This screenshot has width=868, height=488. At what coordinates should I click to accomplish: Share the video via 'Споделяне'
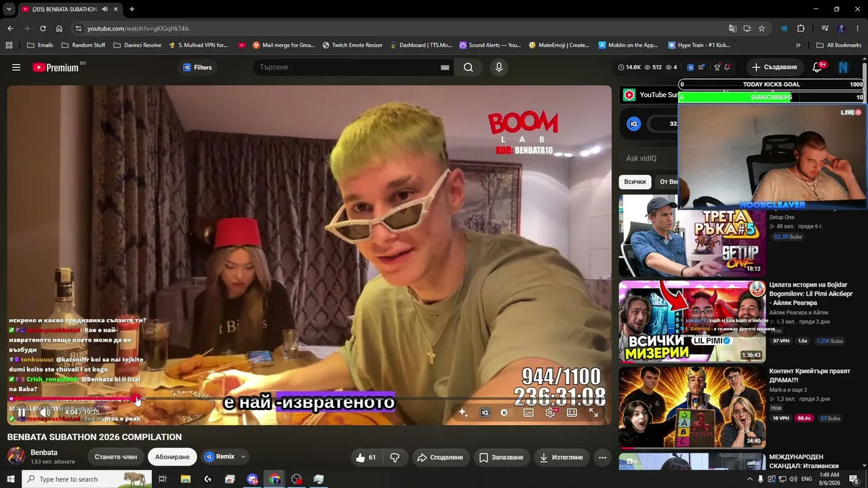[x=440, y=457]
